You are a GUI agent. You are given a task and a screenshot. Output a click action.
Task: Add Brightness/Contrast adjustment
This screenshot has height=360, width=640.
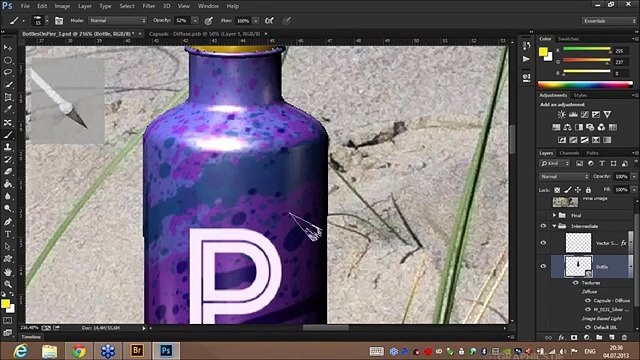(562, 115)
